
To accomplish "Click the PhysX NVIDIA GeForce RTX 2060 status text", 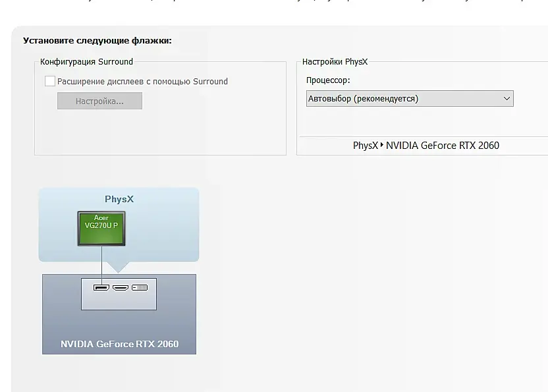I will point(426,146).
